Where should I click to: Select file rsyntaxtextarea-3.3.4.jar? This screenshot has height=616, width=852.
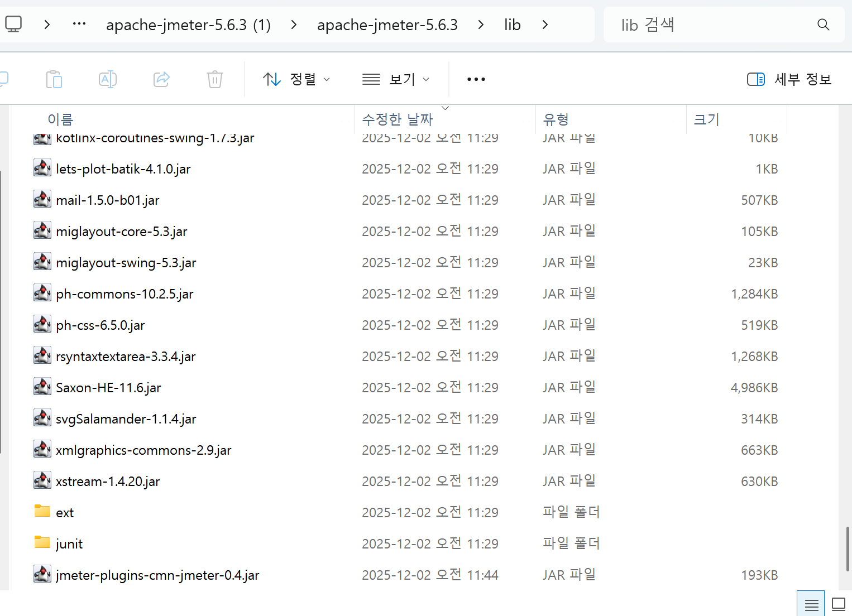[x=126, y=357]
